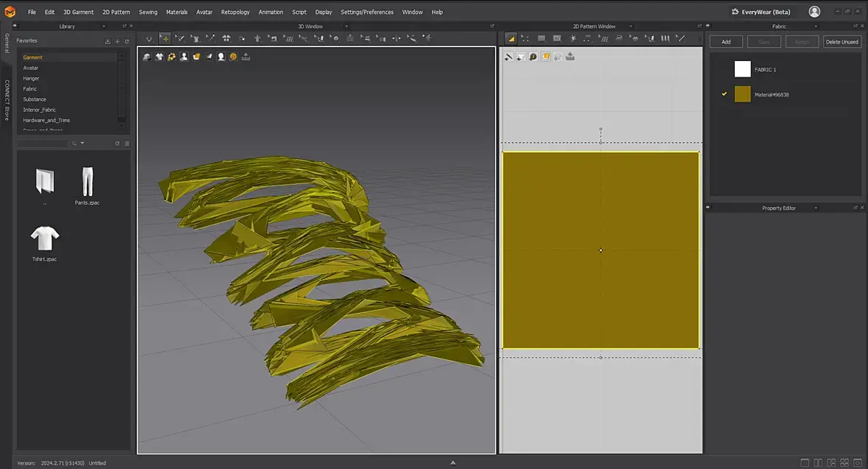
Task: Click the Rectangle pattern tool in 2D toolbar
Action: coord(541,38)
